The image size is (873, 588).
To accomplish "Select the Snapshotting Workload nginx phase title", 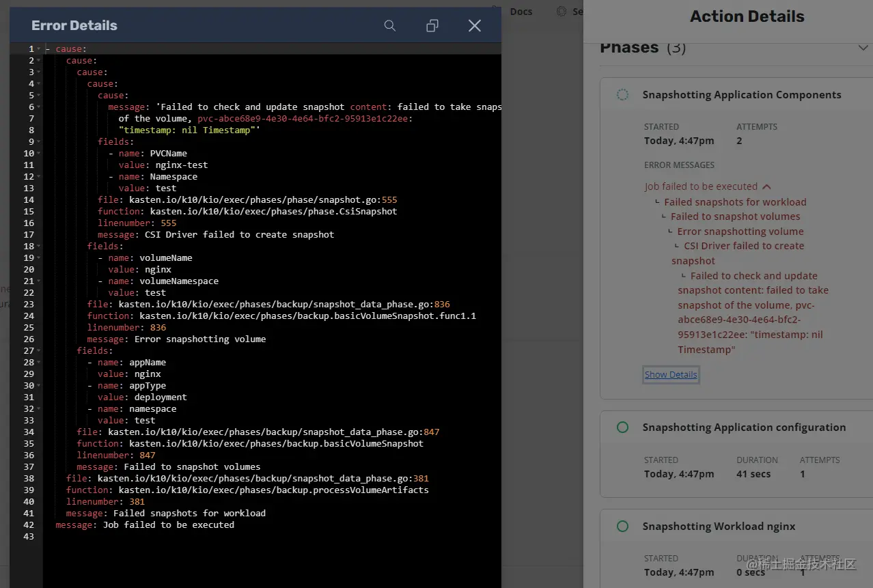I will click(x=719, y=527).
